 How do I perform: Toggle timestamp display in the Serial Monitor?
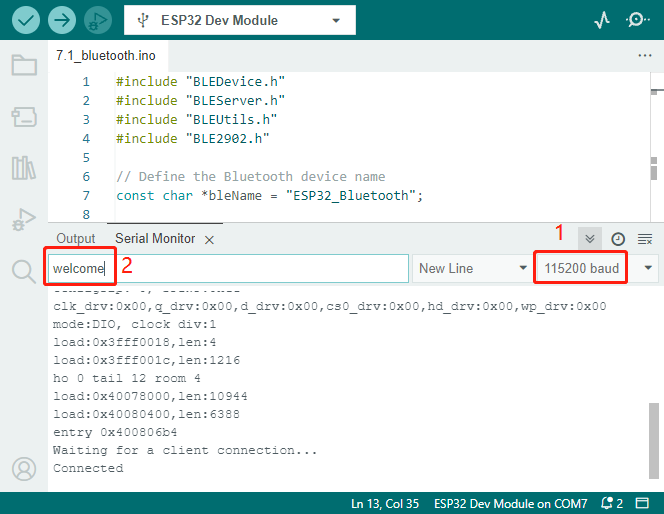(618, 239)
